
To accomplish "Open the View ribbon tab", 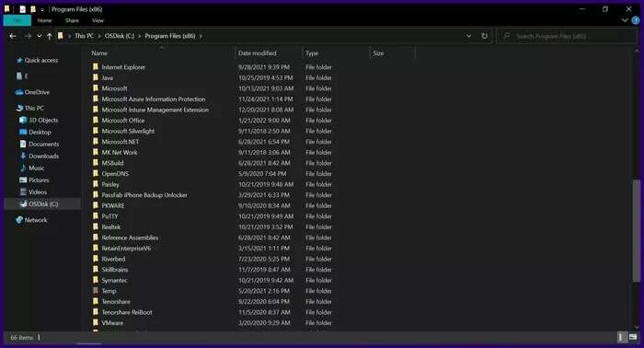I will (98, 20).
